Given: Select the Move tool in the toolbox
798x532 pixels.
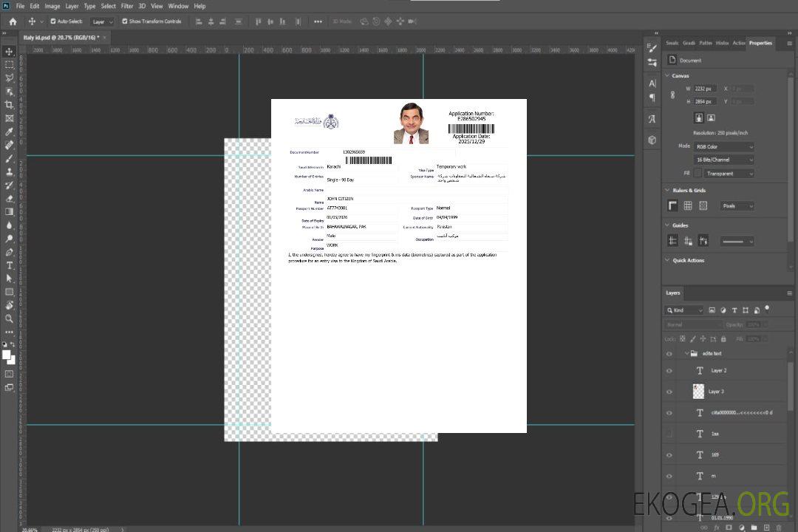Looking at the screenshot, I should coord(9,52).
